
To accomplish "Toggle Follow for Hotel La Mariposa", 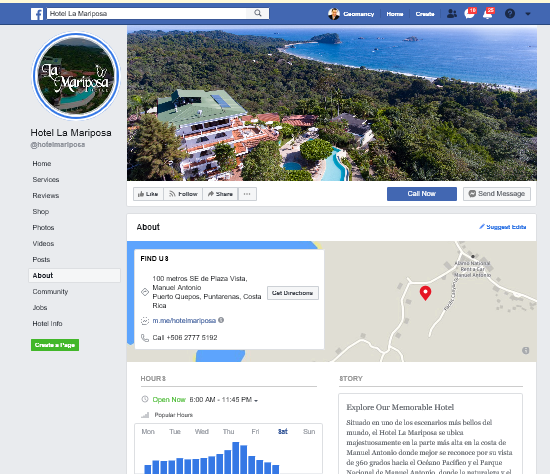I will point(183,194).
